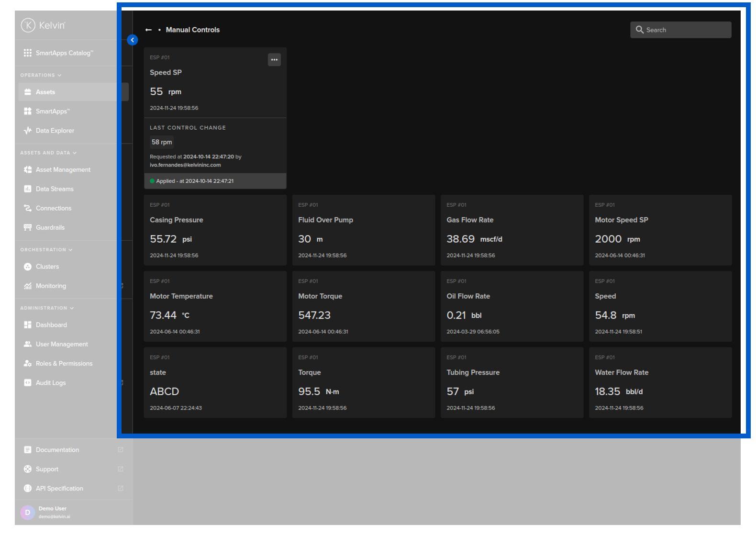Collapse the sidebar with blue chevron button
This screenshot has height=536, width=756.
tap(133, 40)
